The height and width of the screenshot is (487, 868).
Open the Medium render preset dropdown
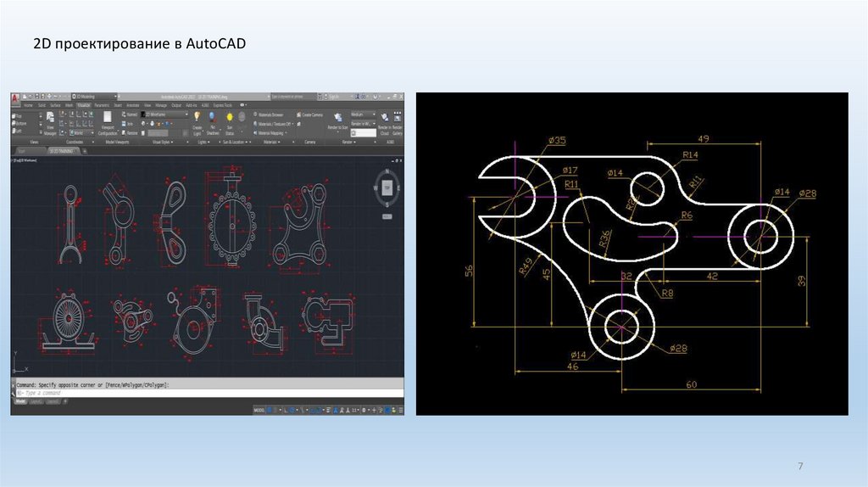pos(363,115)
